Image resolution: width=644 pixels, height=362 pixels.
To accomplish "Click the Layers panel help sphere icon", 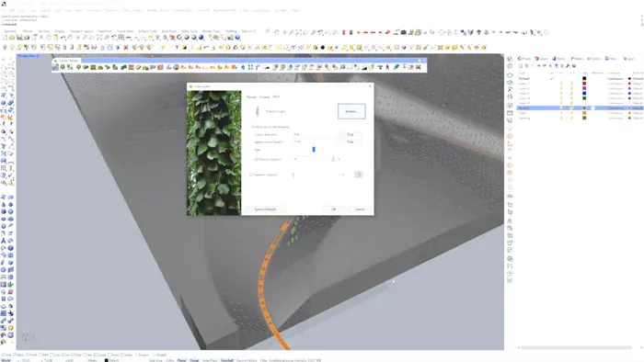I will [x=574, y=66].
